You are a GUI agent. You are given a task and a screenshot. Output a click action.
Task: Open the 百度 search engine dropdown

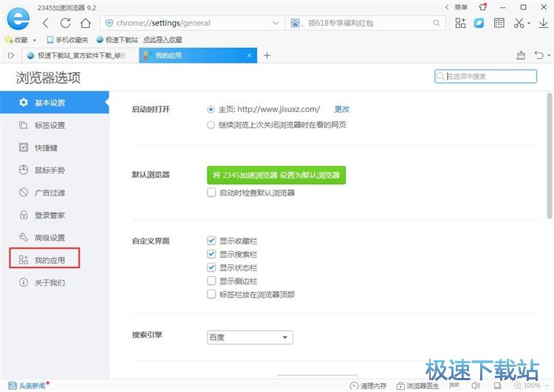tap(250, 337)
